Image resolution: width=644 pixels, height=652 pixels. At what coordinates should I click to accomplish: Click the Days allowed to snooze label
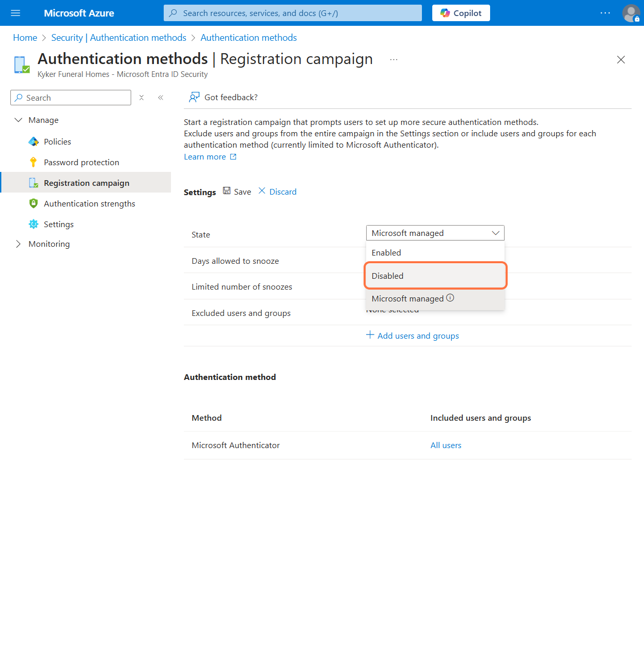pos(235,261)
